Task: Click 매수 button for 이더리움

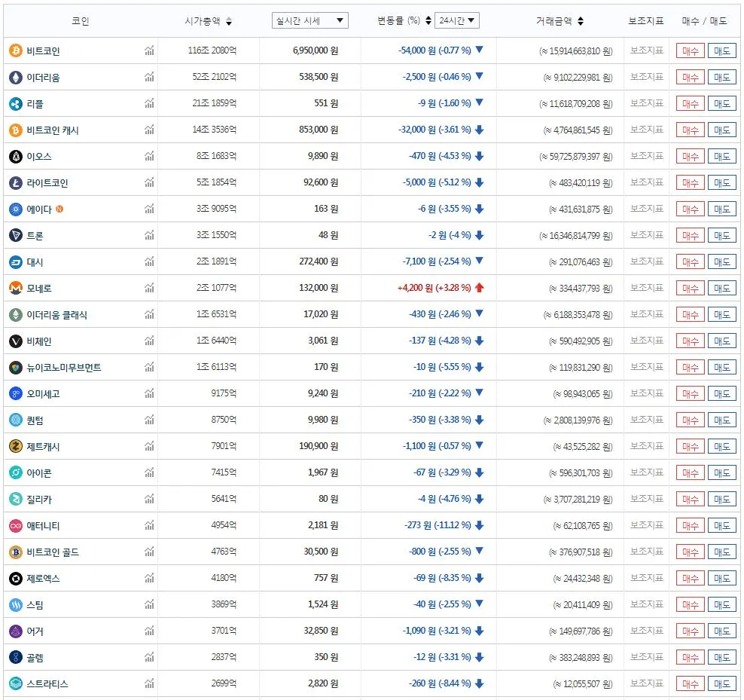Action: pyautogui.click(x=690, y=77)
